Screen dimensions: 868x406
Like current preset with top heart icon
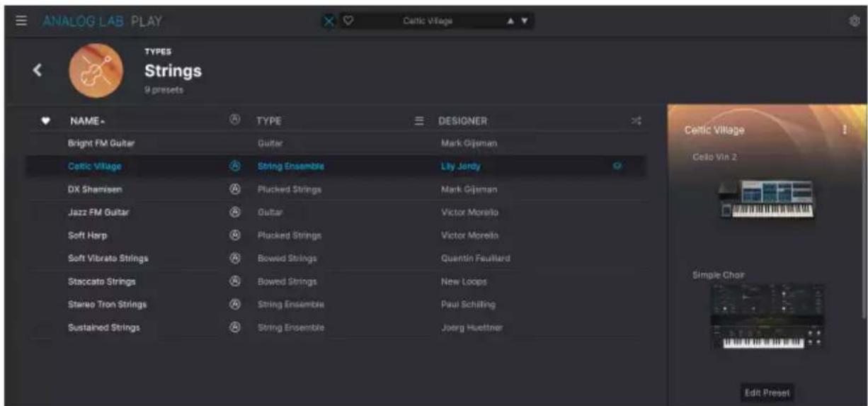pos(348,21)
